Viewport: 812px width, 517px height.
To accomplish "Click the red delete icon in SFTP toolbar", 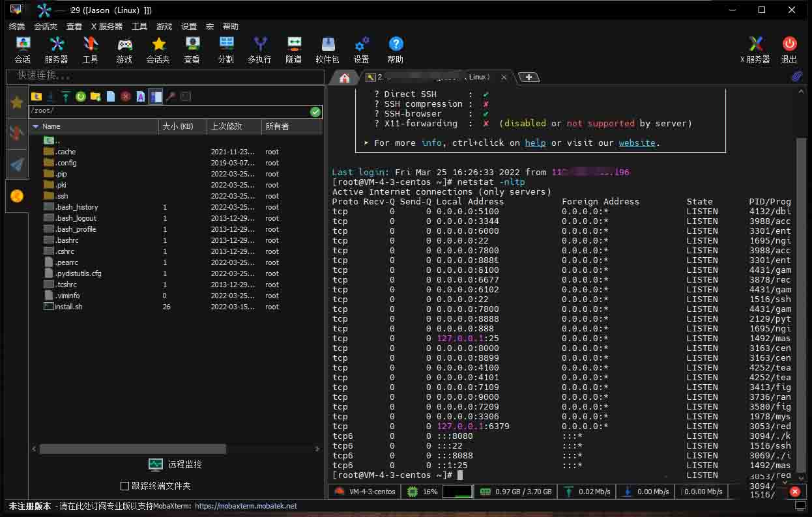I will click(x=126, y=96).
